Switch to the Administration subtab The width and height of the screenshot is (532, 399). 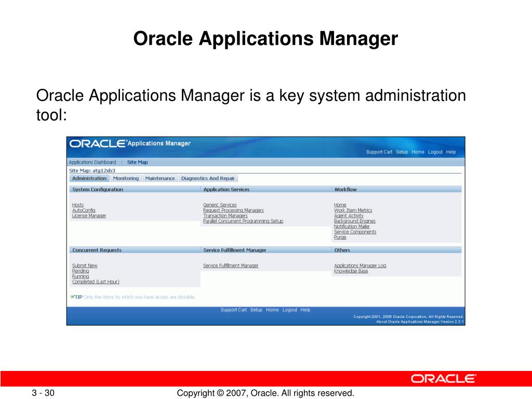point(89,179)
